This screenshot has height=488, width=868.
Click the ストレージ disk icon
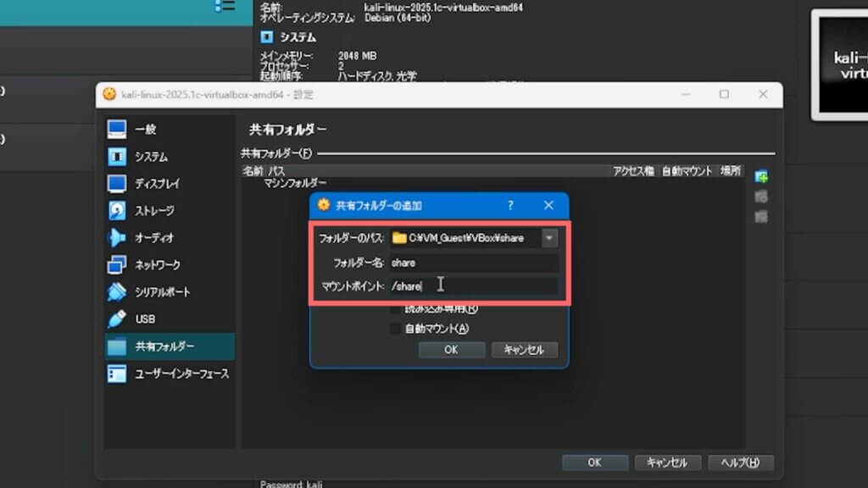coord(117,211)
